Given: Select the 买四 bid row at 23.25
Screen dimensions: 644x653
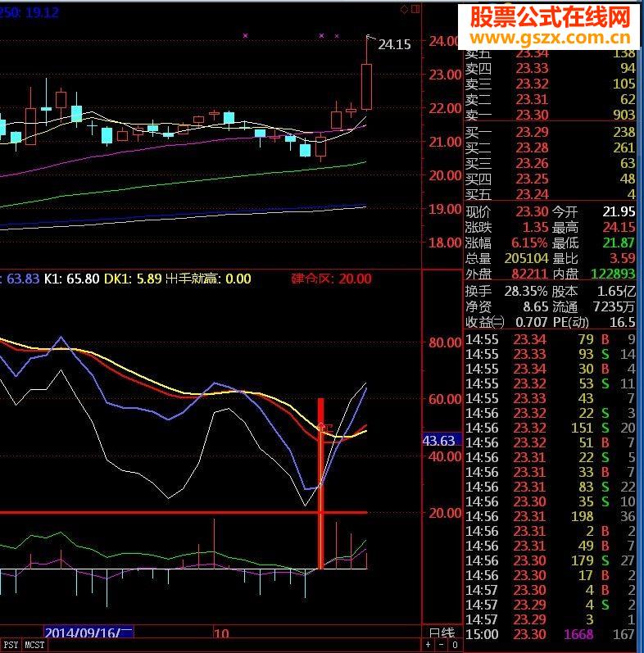Looking at the screenshot, I should click(x=551, y=179).
